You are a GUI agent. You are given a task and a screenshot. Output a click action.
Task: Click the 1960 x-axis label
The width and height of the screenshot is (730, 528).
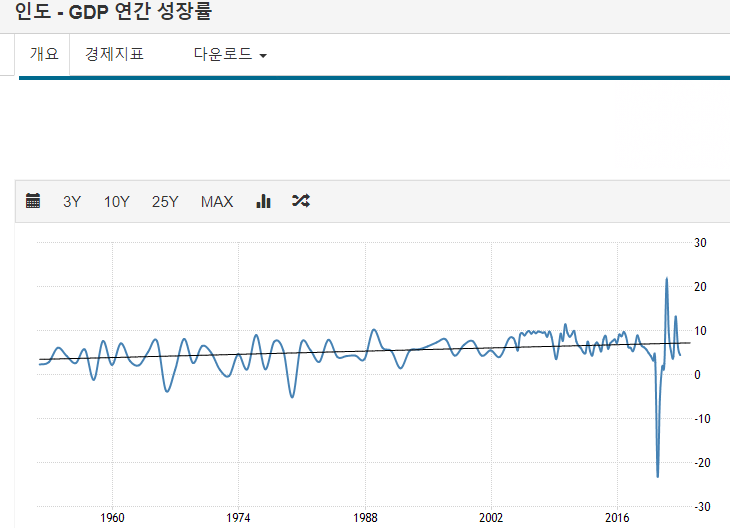[x=112, y=517]
